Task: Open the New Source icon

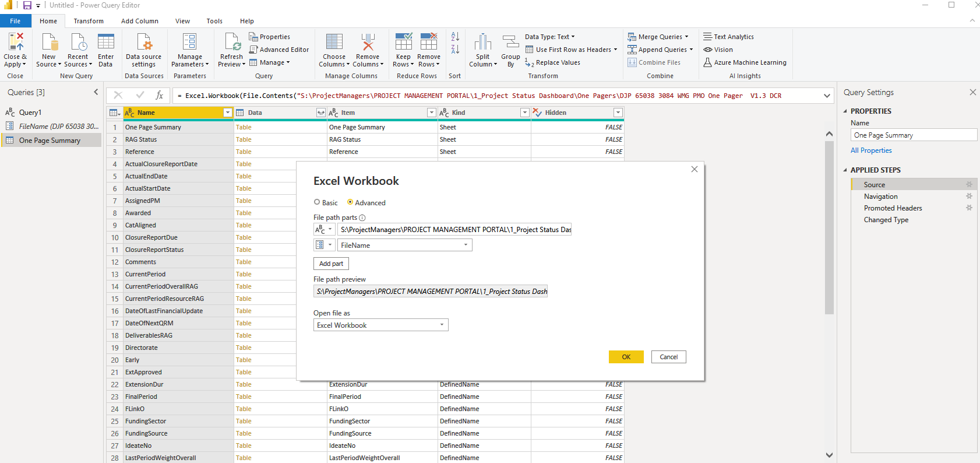Action: coord(49,42)
